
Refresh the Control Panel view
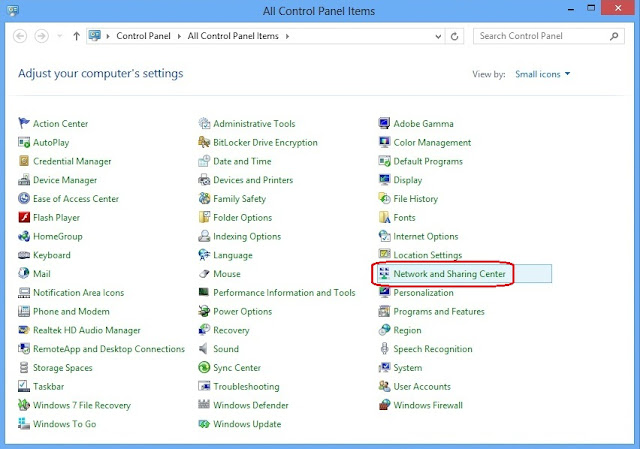[454, 36]
